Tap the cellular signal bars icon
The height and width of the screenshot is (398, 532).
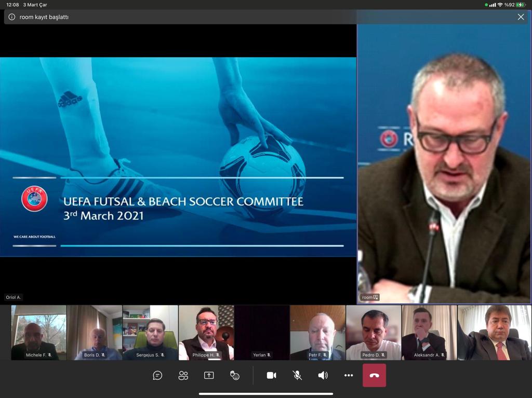point(493,5)
